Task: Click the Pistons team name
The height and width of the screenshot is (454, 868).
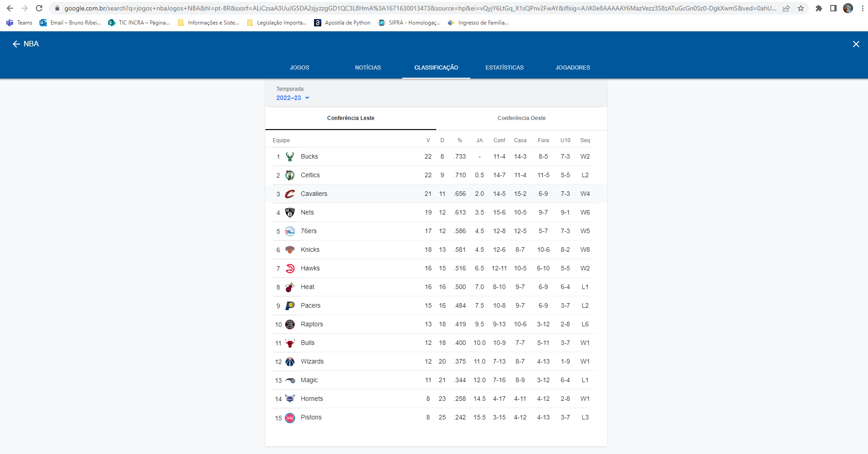Action: coord(311,418)
